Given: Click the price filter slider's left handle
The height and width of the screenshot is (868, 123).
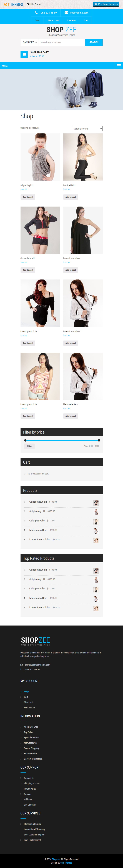Looking at the screenshot, I should tap(25, 440).
